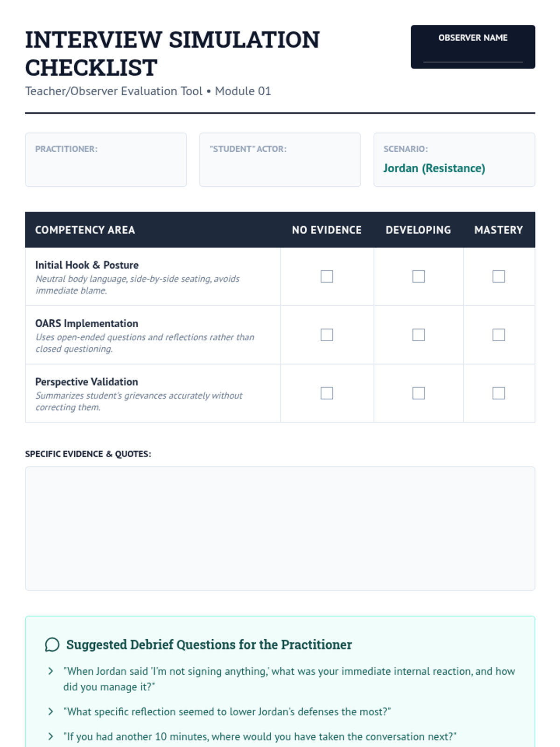Click chevron beside 'What specific reflection' question
The height and width of the screenshot is (747, 560).
51,712
